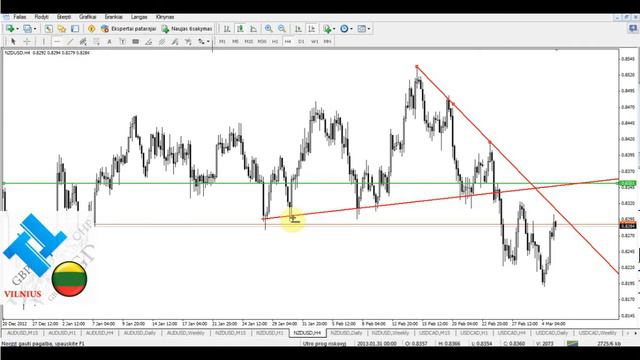Screen dimensions: 640x360
Task: Open the Langas menu
Action: click(x=139, y=17)
